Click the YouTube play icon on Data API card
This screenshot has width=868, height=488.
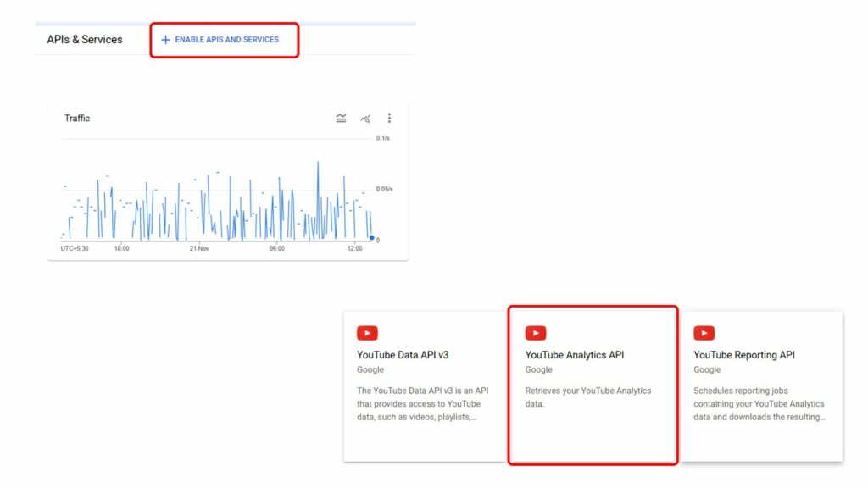click(x=367, y=332)
